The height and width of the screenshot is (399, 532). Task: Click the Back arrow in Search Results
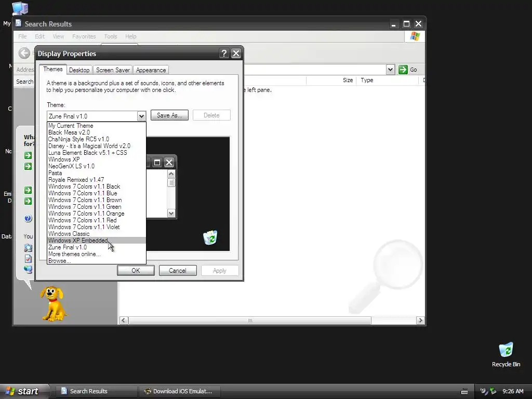pos(24,53)
